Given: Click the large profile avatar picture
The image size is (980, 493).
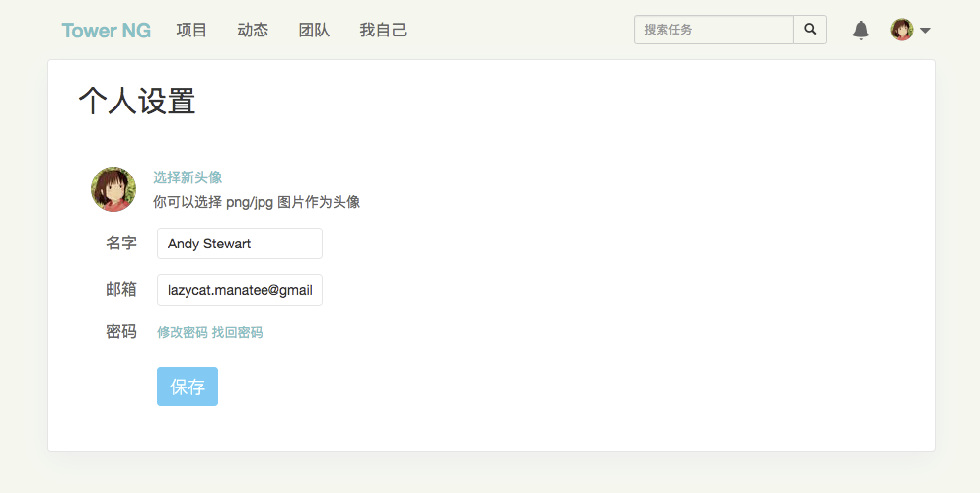Looking at the screenshot, I should coord(113,189).
